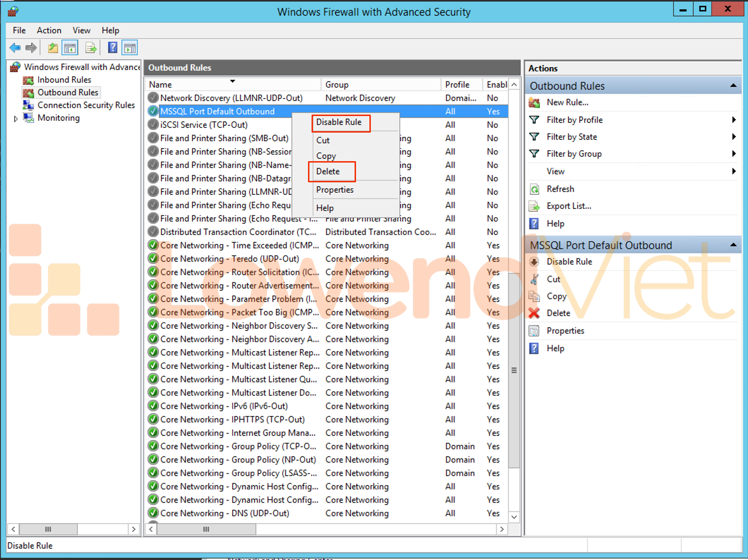Sort the list by the Name column header
748x560 pixels.
point(161,85)
